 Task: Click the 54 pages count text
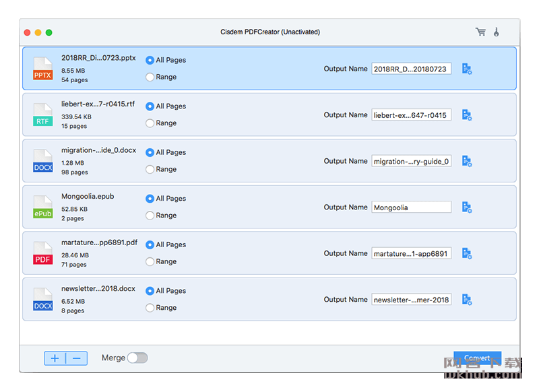coord(75,79)
